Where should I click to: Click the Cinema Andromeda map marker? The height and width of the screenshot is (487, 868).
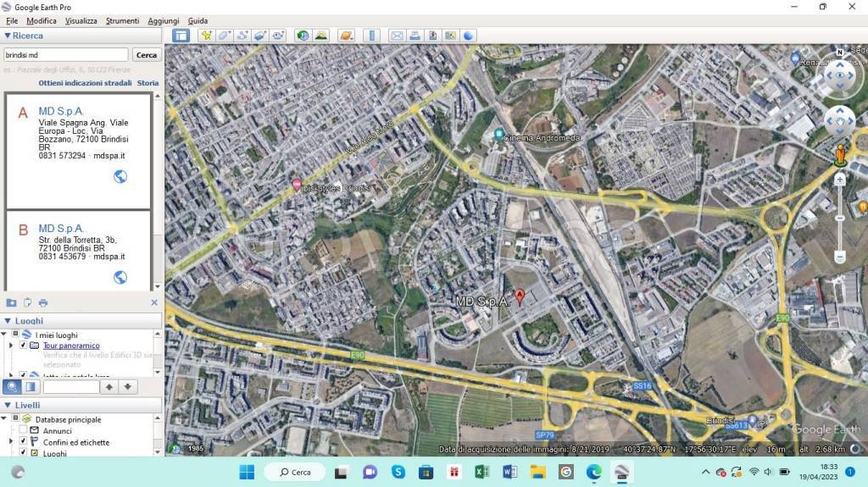click(498, 135)
